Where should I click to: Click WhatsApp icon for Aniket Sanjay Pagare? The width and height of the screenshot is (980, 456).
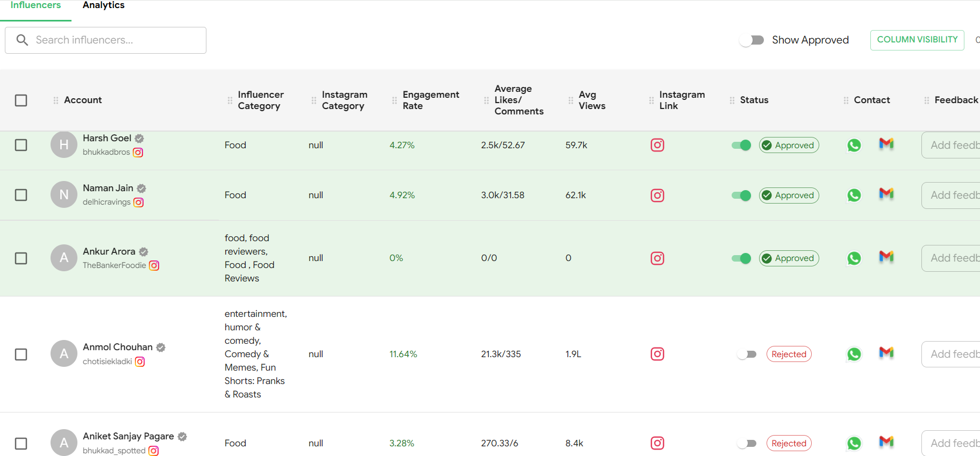(x=854, y=443)
